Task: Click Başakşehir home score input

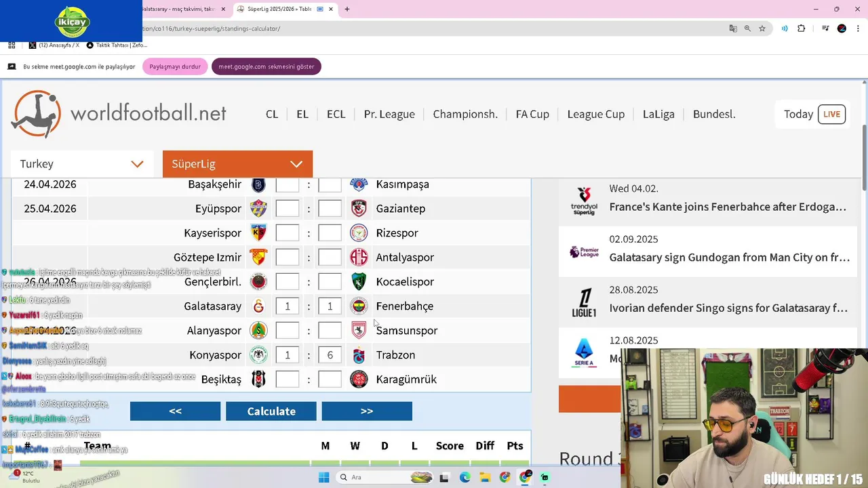Action: click(287, 184)
